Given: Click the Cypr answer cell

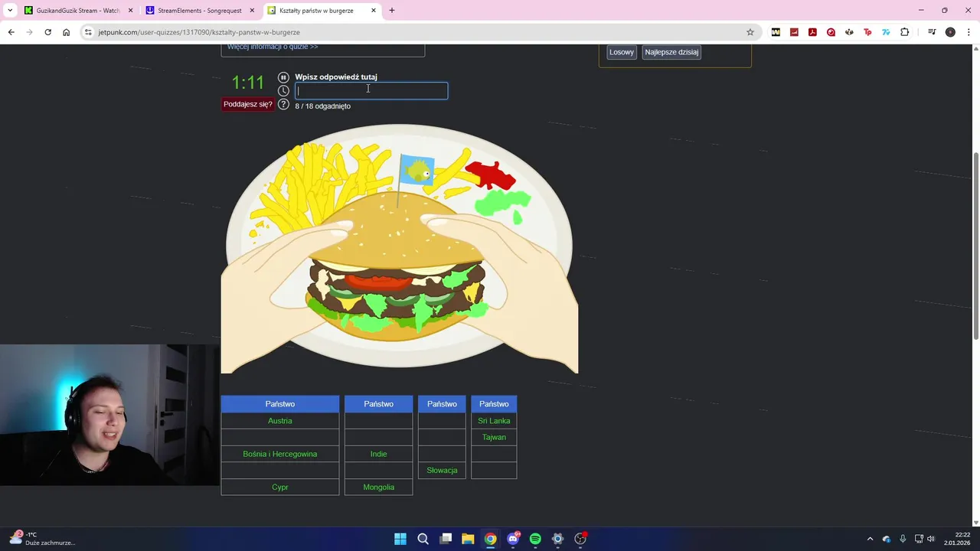Looking at the screenshot, I should 280,487.
